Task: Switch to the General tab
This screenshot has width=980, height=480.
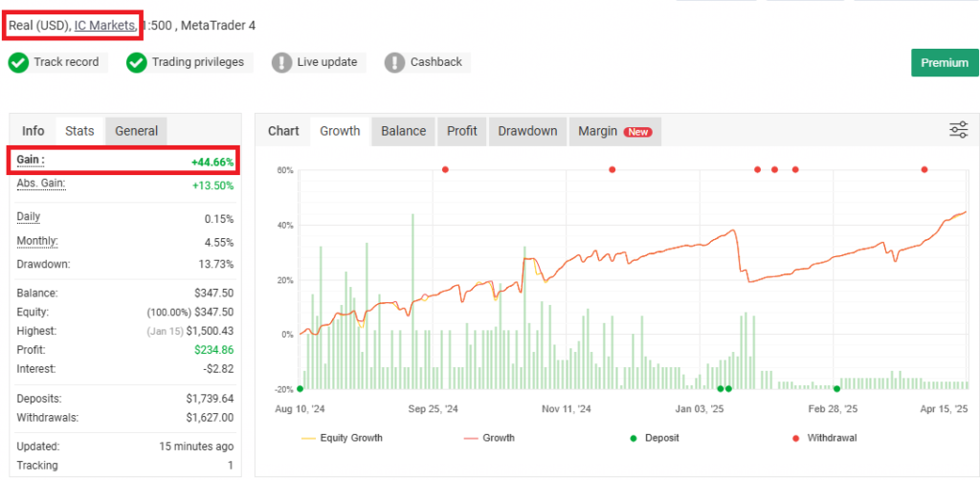Action: [x=136, y=131]
